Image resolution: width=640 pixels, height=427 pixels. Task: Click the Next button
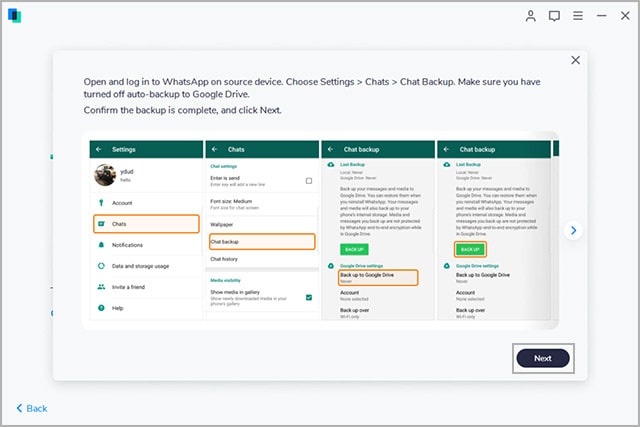(542, 358)
